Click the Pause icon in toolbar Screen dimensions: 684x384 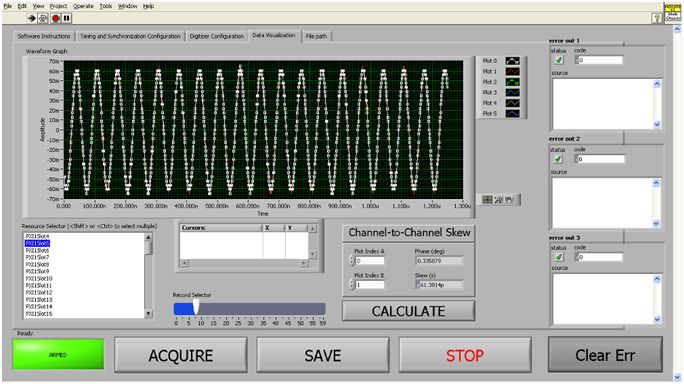point(66,18)
